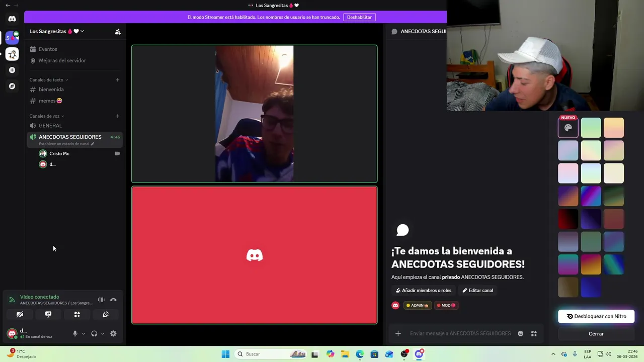Deafen audio with the headphones toggle
Screen dimensions: 644x362
tap(94, 333)
